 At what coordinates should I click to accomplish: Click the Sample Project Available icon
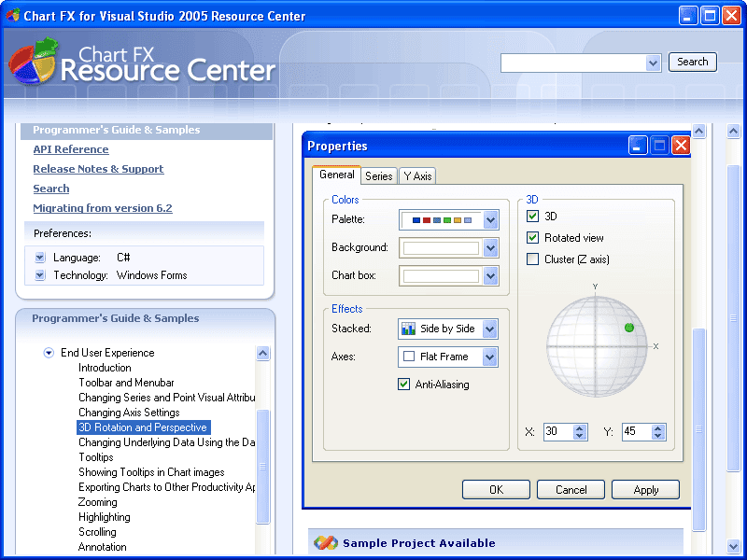[x=326, y=542]
